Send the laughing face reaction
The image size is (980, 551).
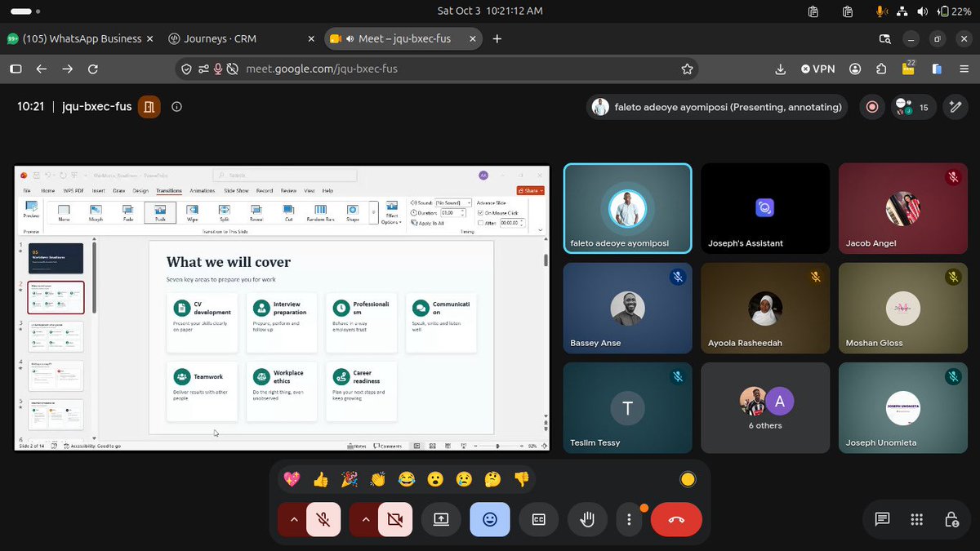point(406,479)
